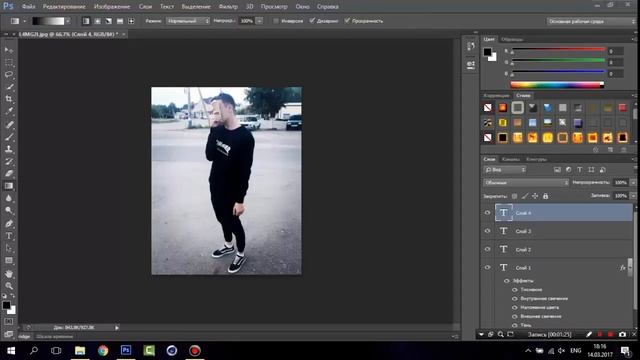Choose the angle gradient style icon
The image size is (640, 360).
[109, 21]
